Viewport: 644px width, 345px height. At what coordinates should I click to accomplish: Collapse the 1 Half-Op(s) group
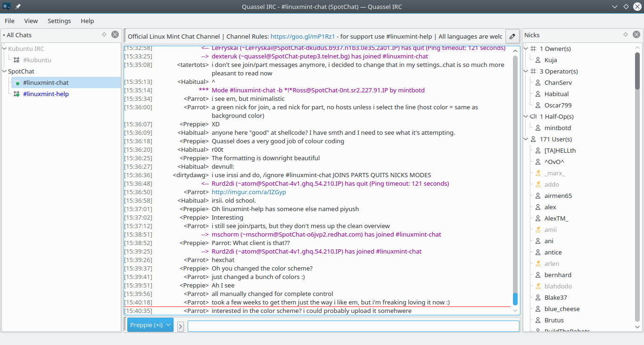tap(526, 116)
